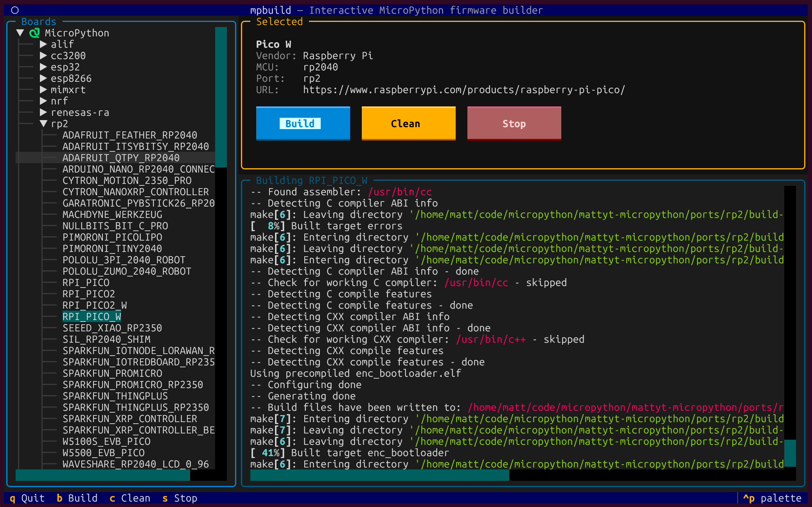Select Build in the footer bar
The height and width of the screenshot is (507, 812).
(x=77, y=498)
